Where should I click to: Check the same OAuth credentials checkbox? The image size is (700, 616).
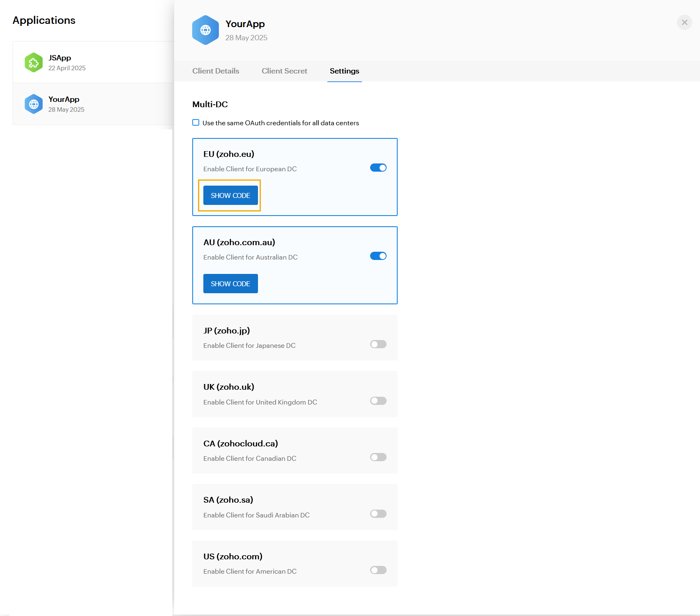click(196, 123)
